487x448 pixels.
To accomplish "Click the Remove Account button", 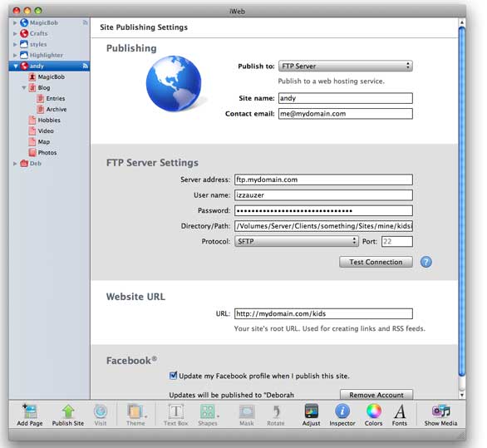I will pyautogui.click(x=376, y=395).
